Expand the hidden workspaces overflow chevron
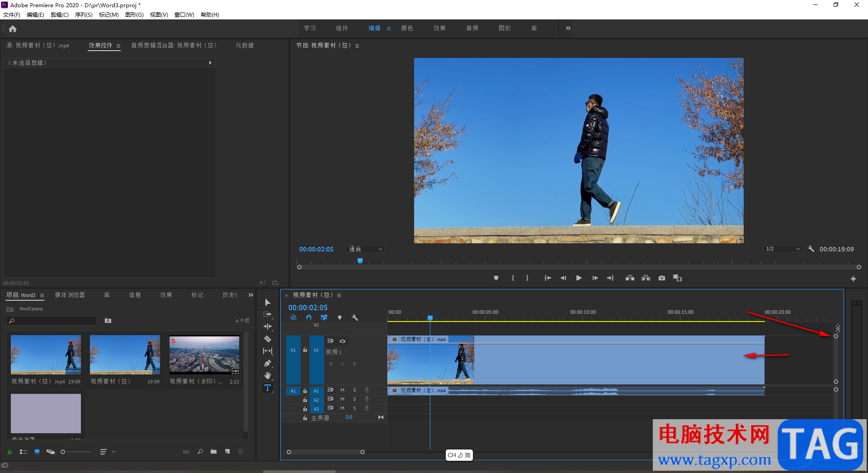The image size is (868, 473). tap(568, 28)
